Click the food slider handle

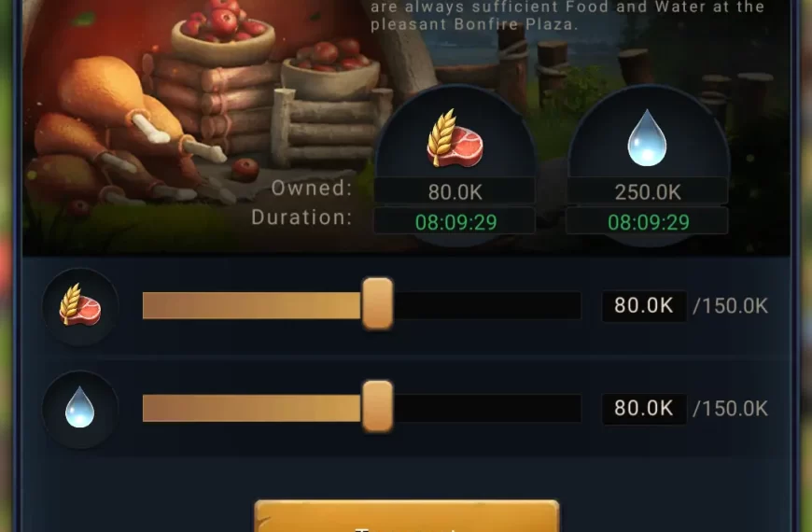(x=377, y=303)
